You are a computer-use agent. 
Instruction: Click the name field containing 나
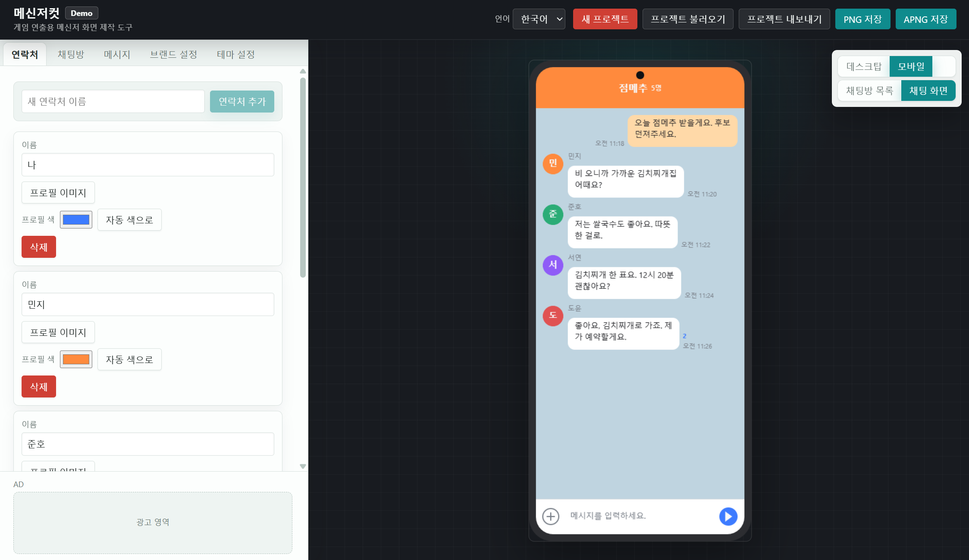pyautogui.click(x=148, y=165)
